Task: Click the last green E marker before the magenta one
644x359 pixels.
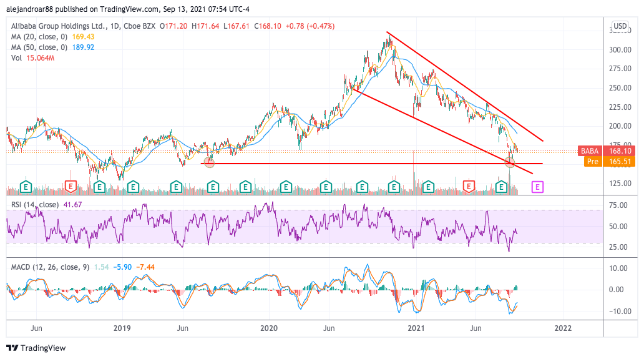Action: [x=501, y=187]
